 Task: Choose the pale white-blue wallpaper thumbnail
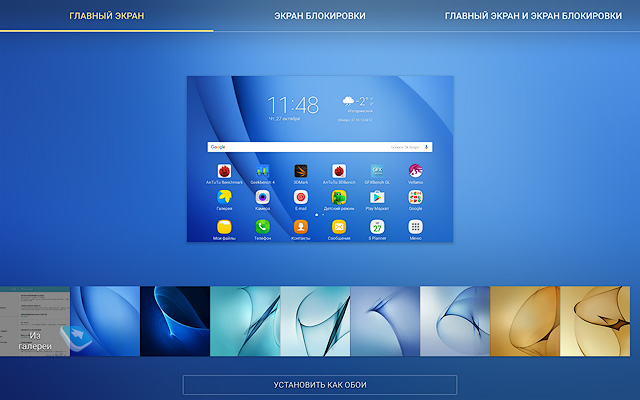(455, 321)
